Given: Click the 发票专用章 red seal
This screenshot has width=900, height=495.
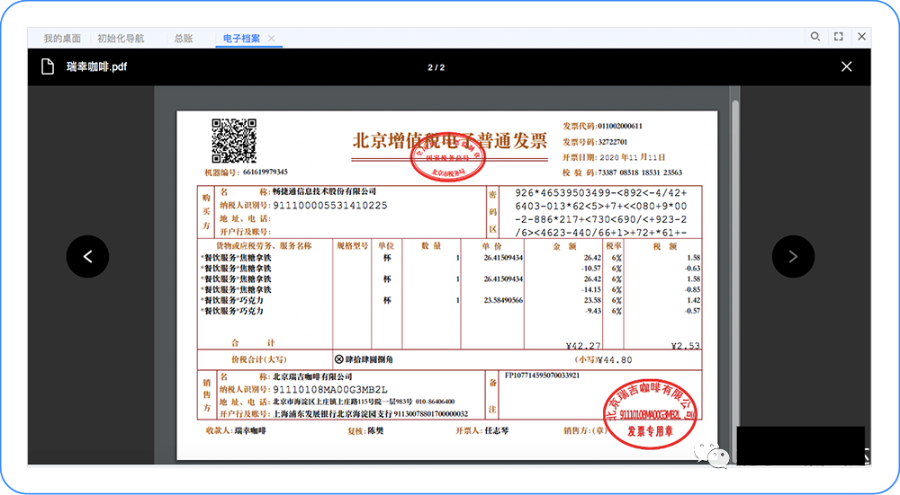Looking at the screenshot, I should point(650,413).
